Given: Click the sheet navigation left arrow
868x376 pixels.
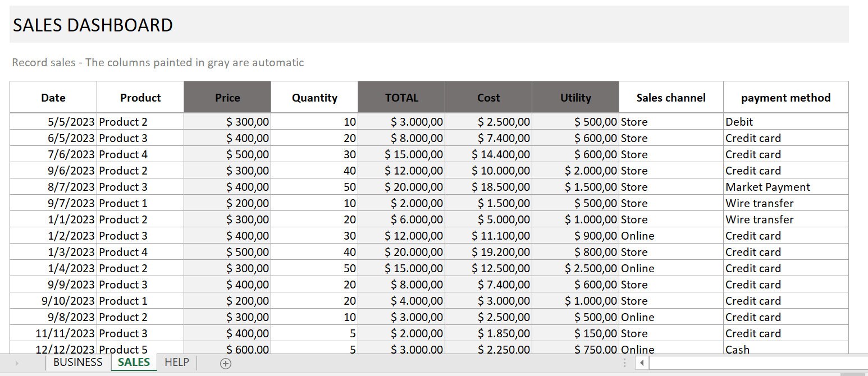Looking at the screenshot, I should pos(17,363).
